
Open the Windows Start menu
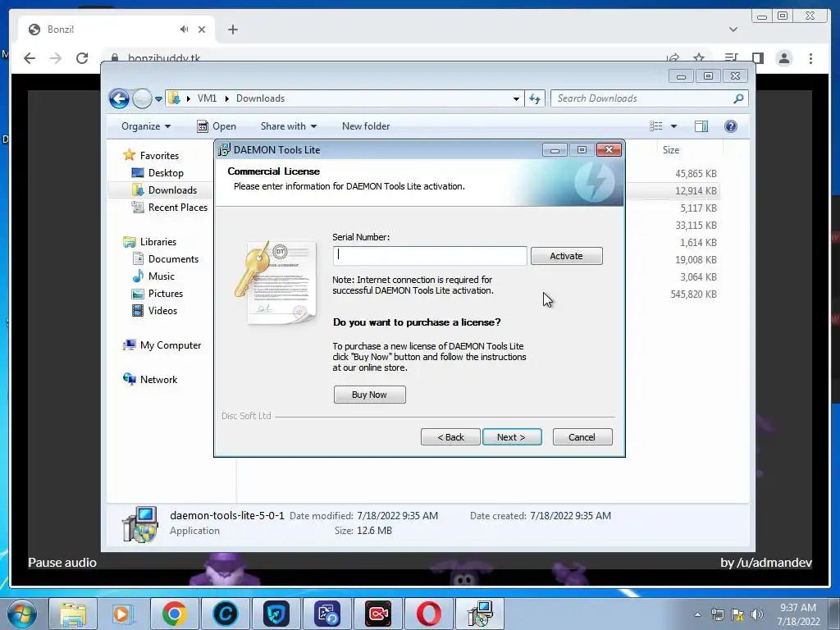click(x=21, y=614)
